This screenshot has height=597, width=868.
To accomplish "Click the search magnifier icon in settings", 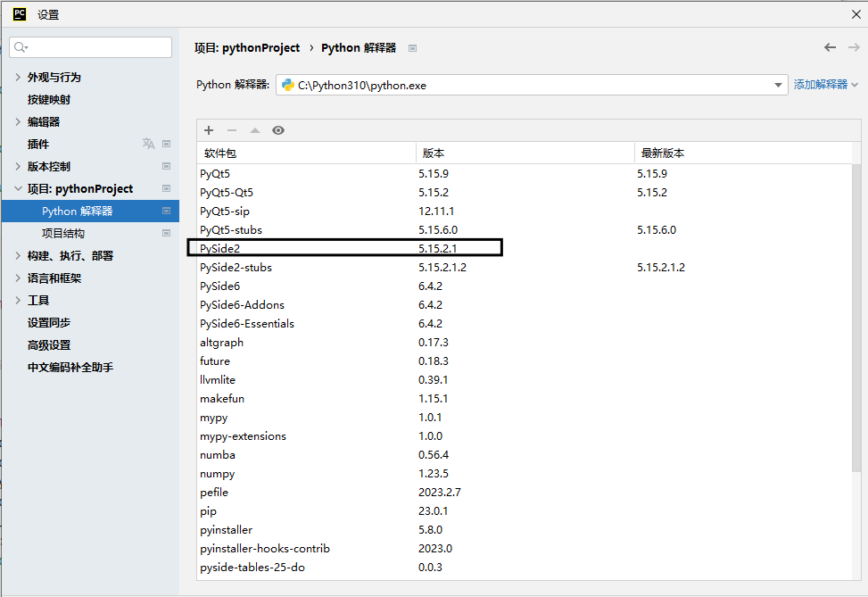I will tap(21, 47).
